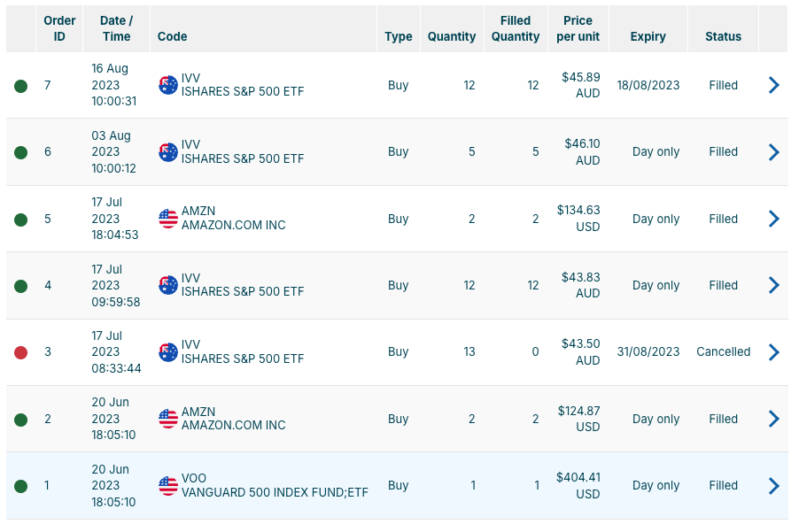The image size is (799, 532).
Task: Click green status dot for order 7
Action: tap(21, 86)
